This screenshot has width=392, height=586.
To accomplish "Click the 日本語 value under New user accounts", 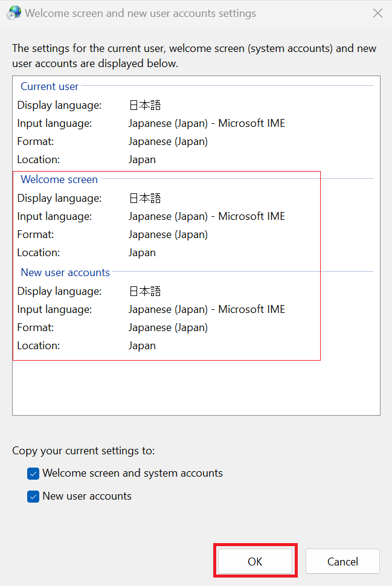I will click(144, 291).
